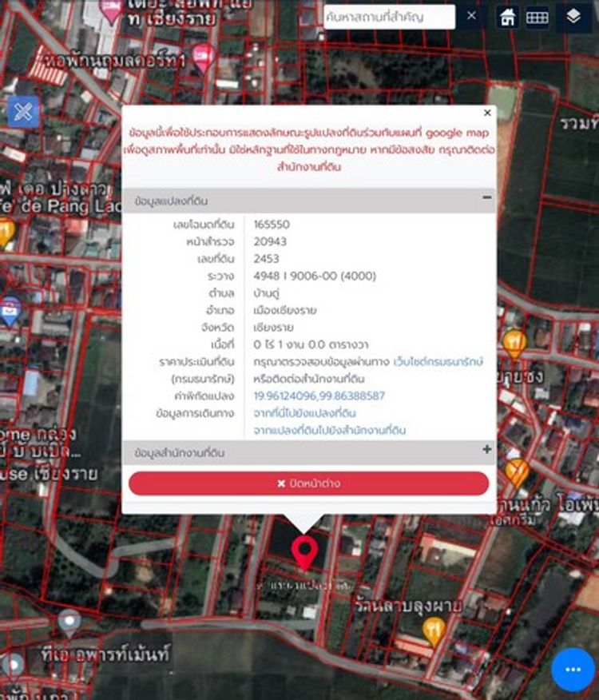This screenshot has height=700, width=599.
Task: Click the red parcel location pin
Action: (x=303, y=552)
